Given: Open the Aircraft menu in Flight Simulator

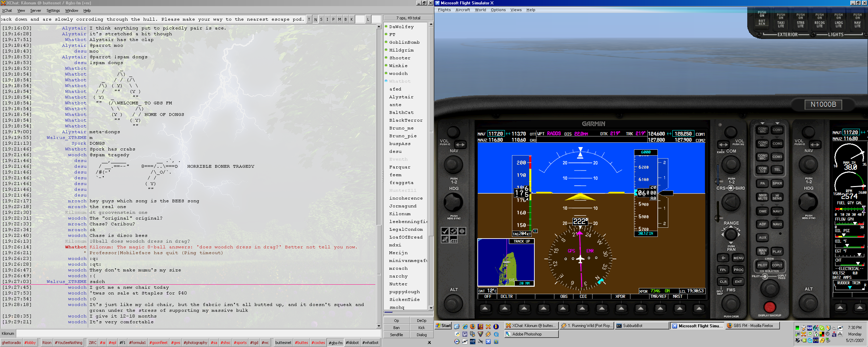Looking at the screenshot, I should (x=462, y=10).
